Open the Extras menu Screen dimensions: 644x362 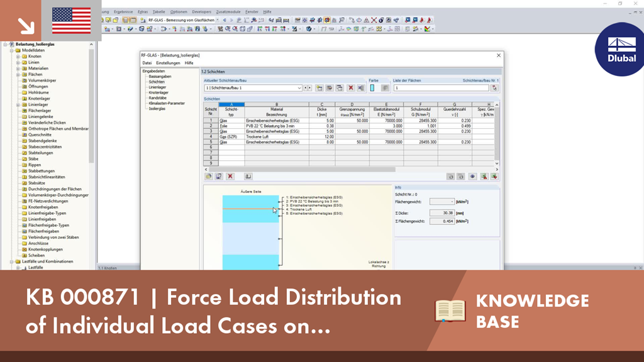tap(143, 12)
